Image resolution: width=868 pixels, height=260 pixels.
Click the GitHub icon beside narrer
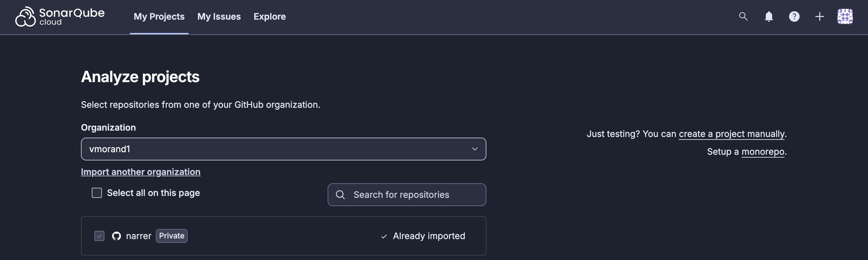pos(117,236)
